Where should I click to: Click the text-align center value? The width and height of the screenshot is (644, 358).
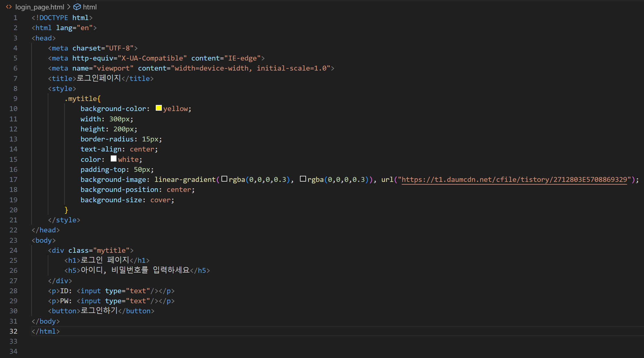coord(142,149)
